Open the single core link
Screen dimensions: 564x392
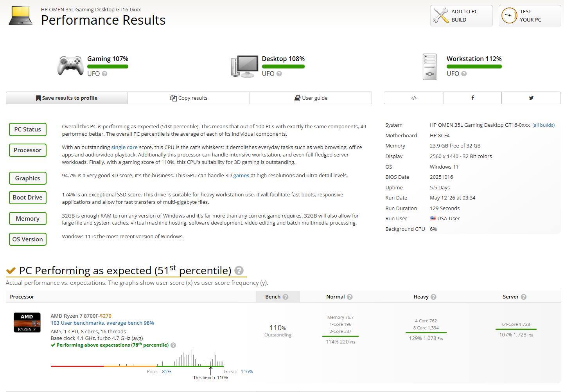pyautogui.click(x=124, y=147)
